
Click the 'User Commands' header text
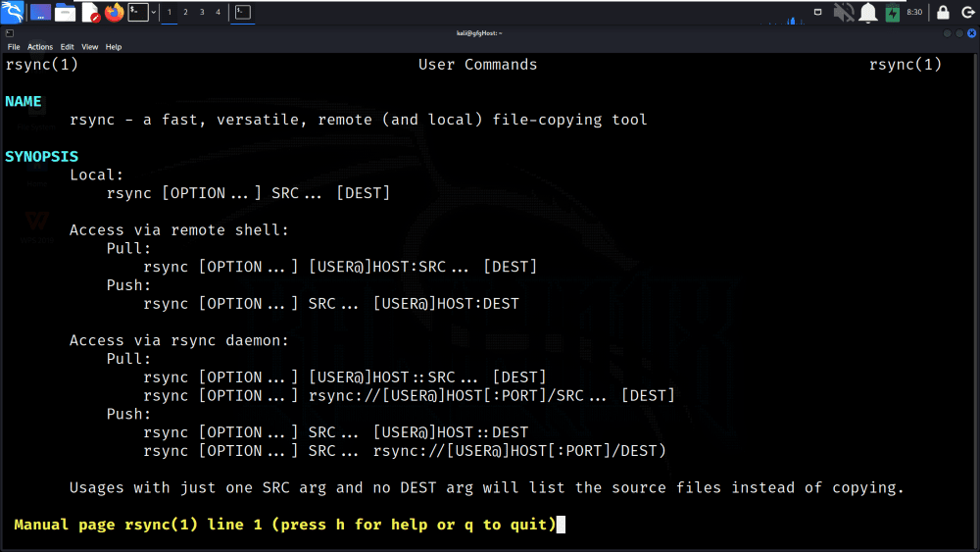477,65
